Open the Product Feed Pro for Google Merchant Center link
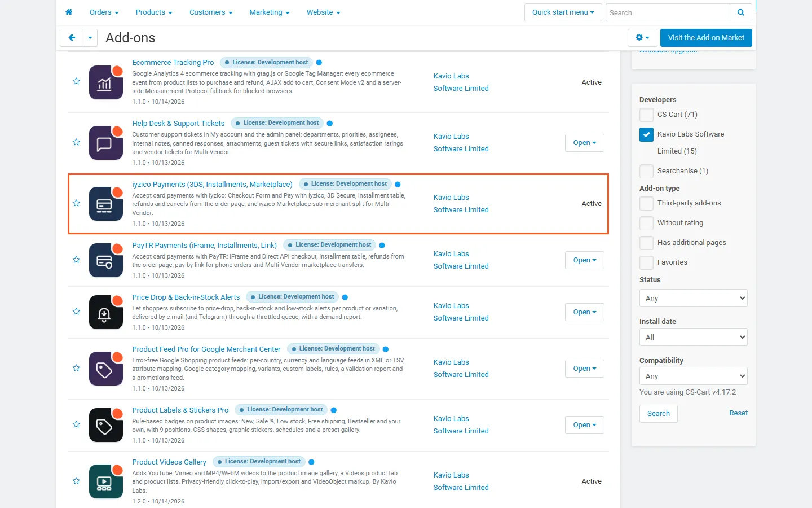This screenshot has width=812, height=508. (x=206, y=349)
